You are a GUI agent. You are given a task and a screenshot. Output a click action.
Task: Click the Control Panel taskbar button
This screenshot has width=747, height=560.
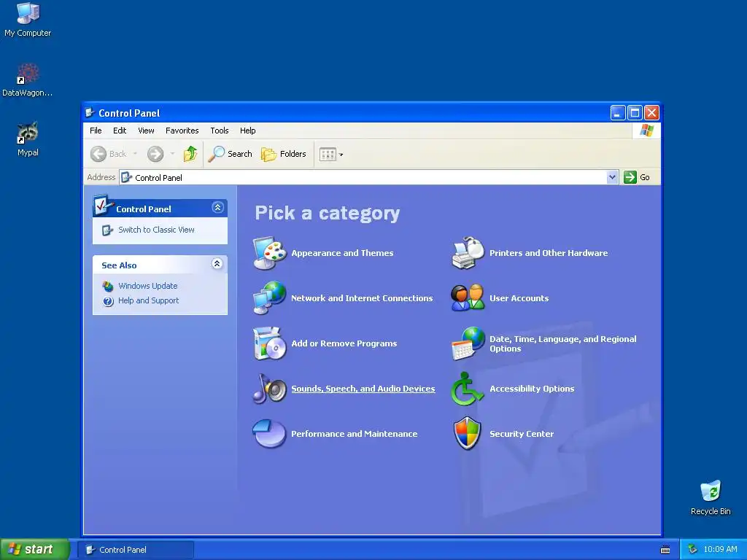tap(136, 550)
